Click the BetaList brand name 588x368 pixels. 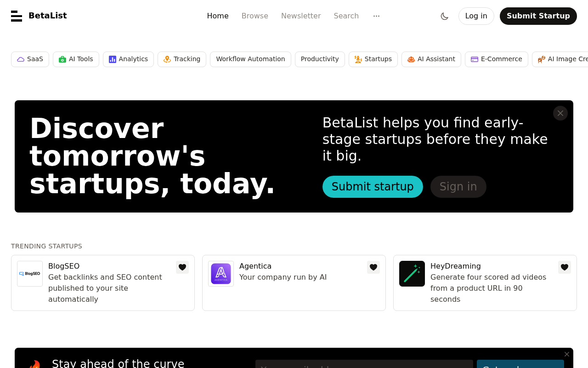[48, 16]
